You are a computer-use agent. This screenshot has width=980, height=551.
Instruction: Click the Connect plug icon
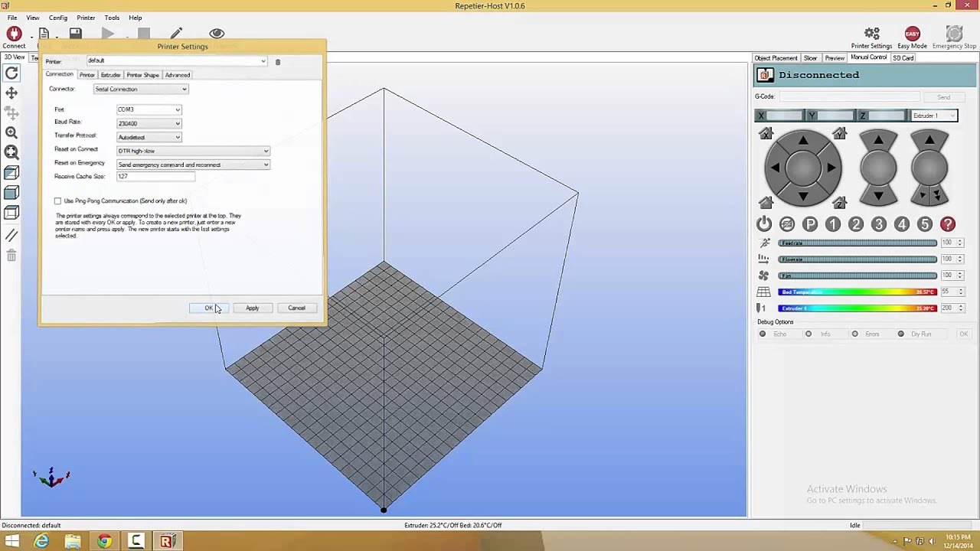tap(14, 34)
